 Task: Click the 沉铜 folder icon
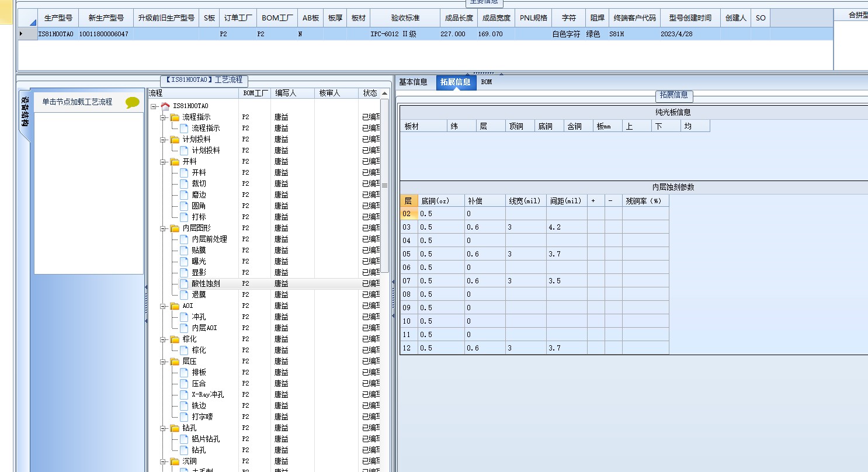(175, 461)
